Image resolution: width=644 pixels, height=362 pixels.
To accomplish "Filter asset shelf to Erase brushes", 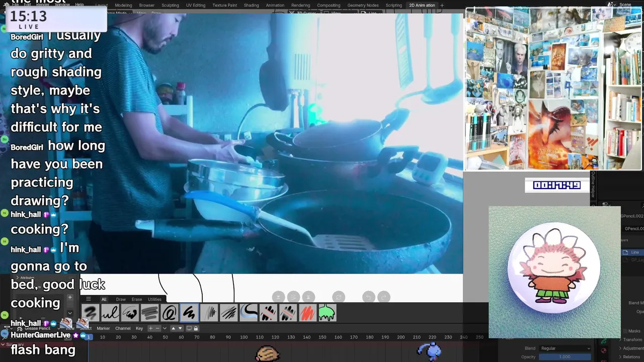I will tap(137, 299).
